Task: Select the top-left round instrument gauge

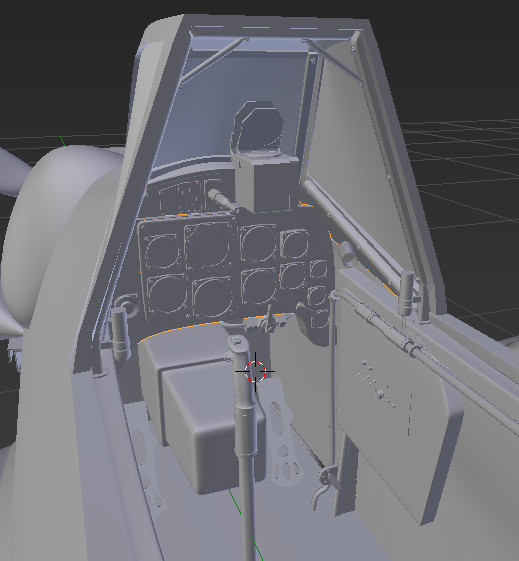Action: click(x=162, y=251)
